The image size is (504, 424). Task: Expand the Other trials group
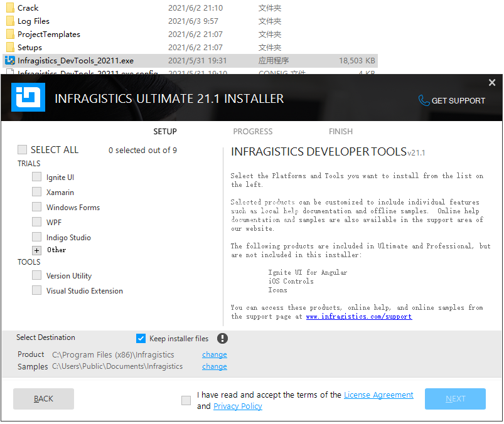tap(36, 250)
